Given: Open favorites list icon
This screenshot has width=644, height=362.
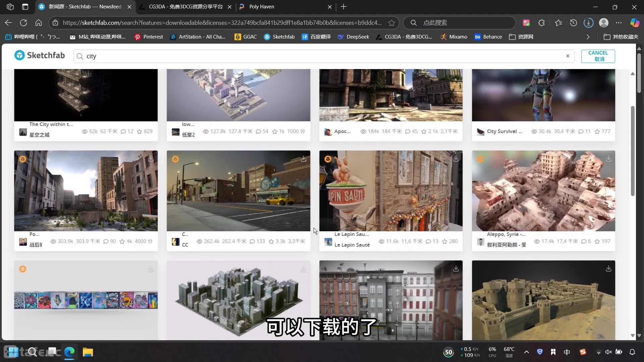Looking at the screenshot, I should pyautogui.click(x=558, y=23).
